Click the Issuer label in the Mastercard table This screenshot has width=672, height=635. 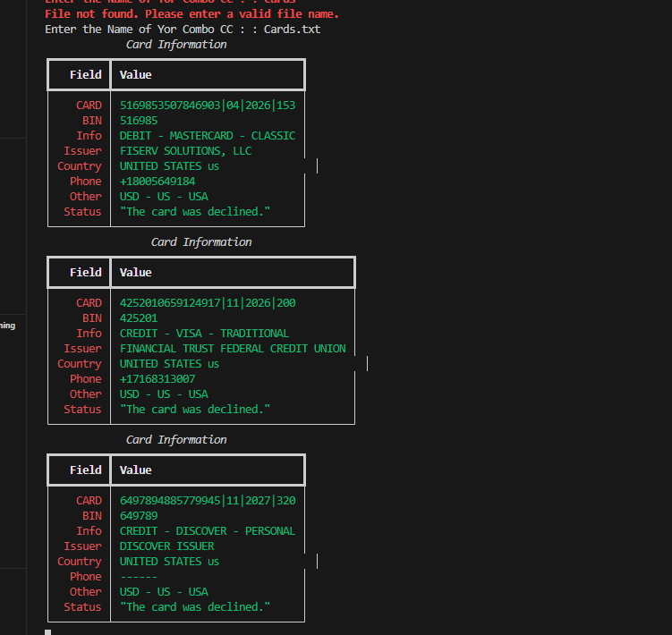[x=82, y=151]
